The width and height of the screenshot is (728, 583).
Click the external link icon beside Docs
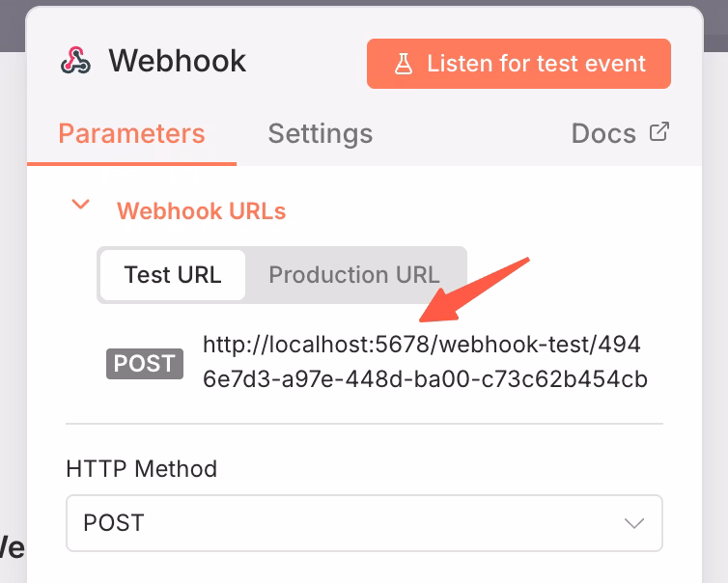(x=659, y=132)
